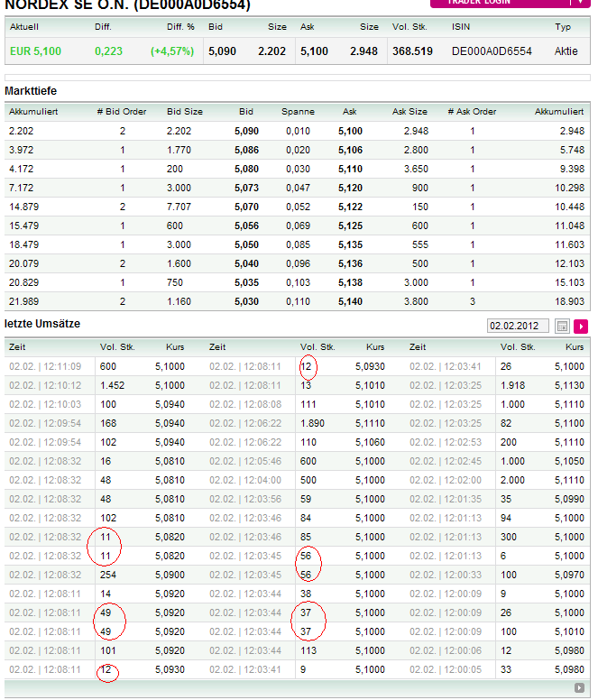Click the trade time 02.02. | 12:11:09
Image resolution: width=598 pixels, height=700 pixels.
(x=45, y=367)
